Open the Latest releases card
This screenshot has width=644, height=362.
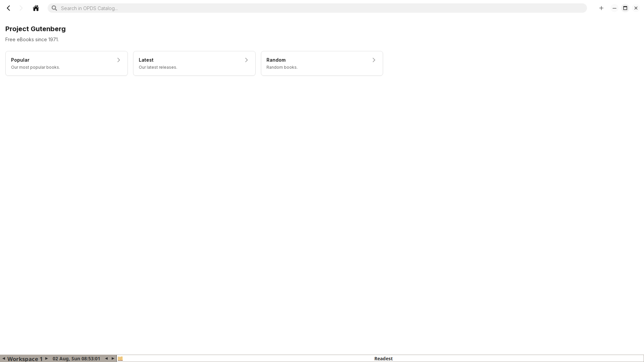pos(194,63)
